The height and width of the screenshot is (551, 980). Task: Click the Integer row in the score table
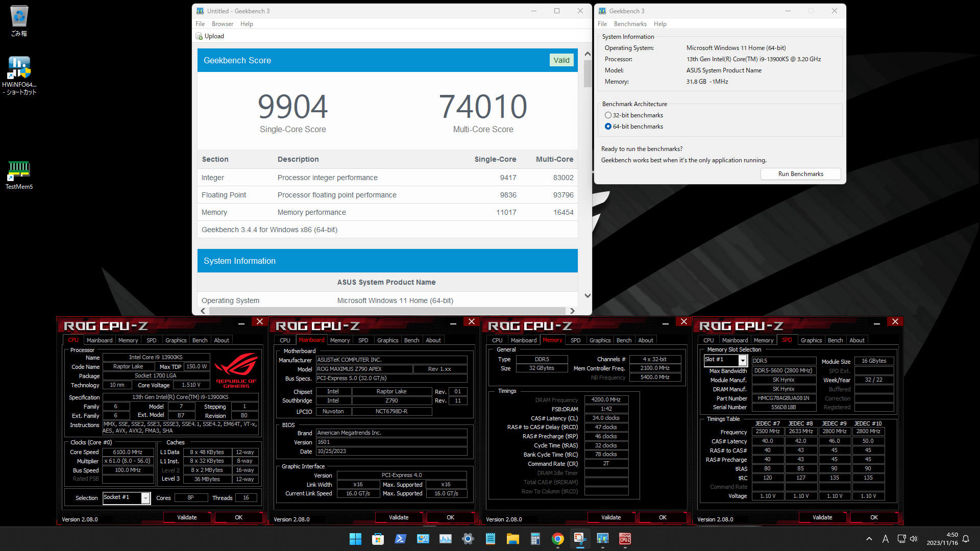(x=387, y=178)
